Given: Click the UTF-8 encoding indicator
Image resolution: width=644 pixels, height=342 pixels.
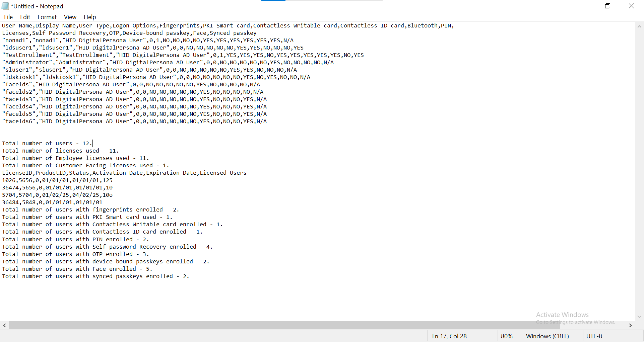Looking at the screenshot, I should pos(594,336).
